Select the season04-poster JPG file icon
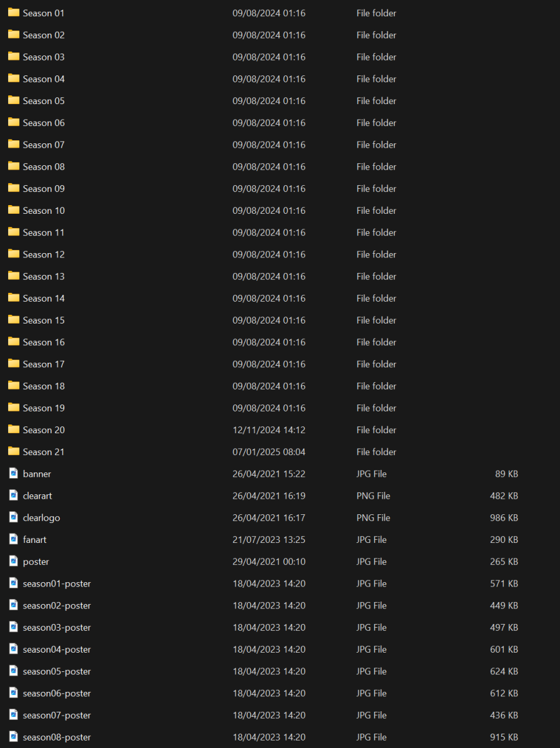 point(13,649)
